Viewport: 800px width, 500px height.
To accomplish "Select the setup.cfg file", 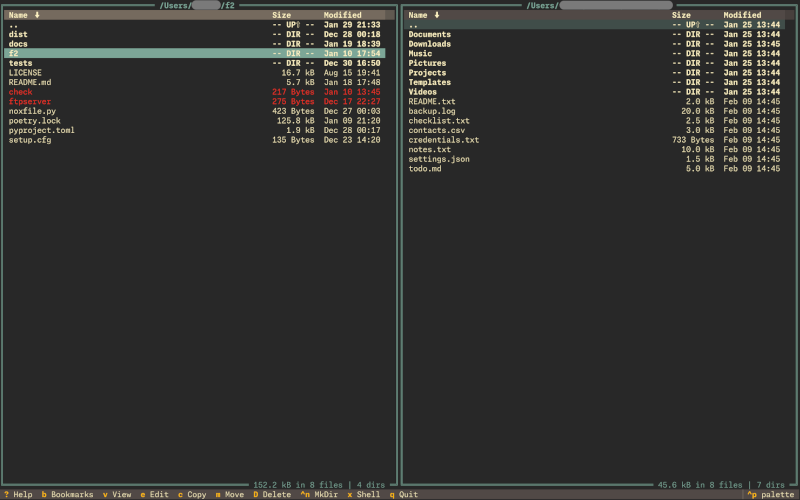I will tap(194, 140).
